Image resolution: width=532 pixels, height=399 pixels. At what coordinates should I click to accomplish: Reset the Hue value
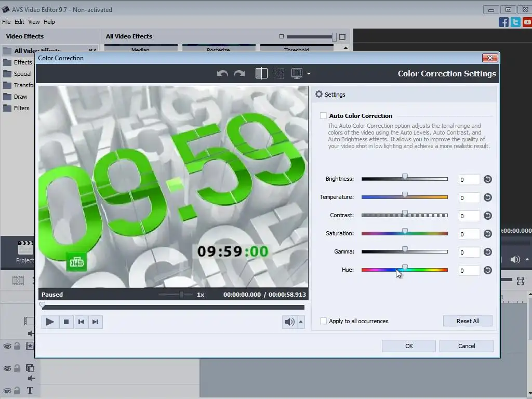(x=487, y=270)
